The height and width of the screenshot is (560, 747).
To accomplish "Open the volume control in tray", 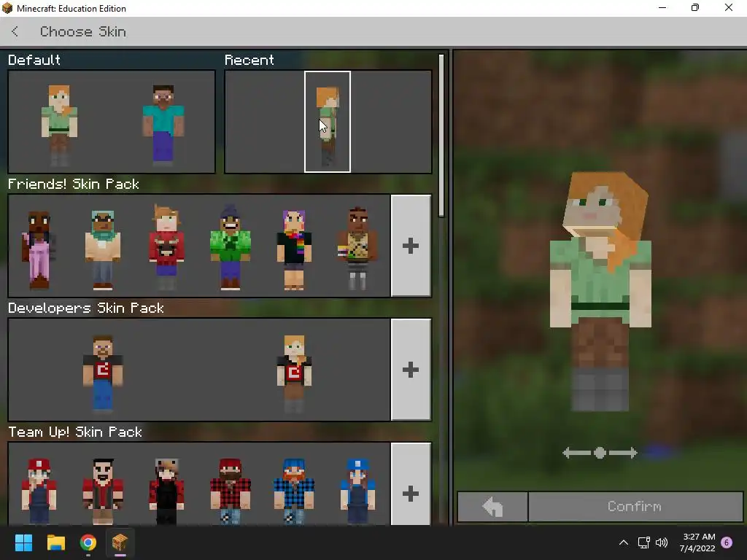I will tap(662, 542).
